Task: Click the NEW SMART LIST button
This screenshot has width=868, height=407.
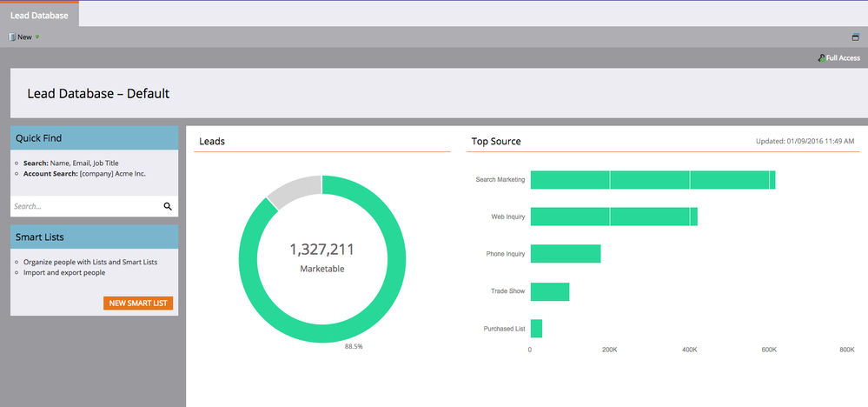Action: (x=138, y=304)
